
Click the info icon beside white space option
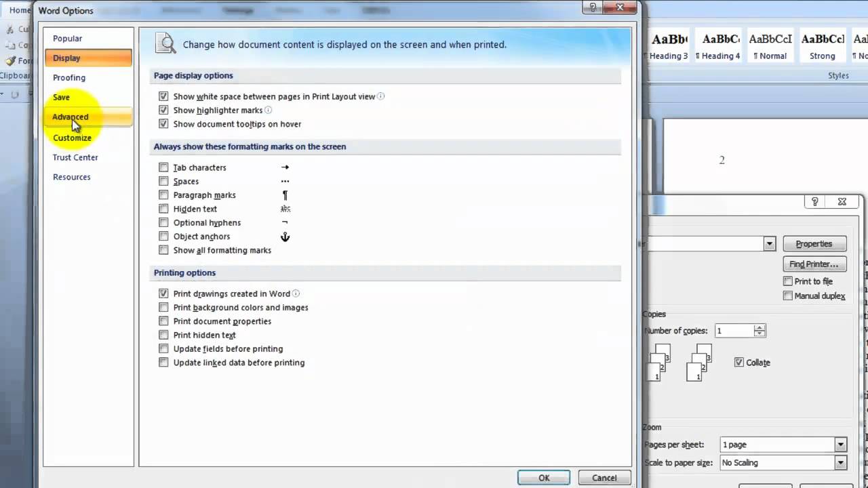(x=380, y=96)
